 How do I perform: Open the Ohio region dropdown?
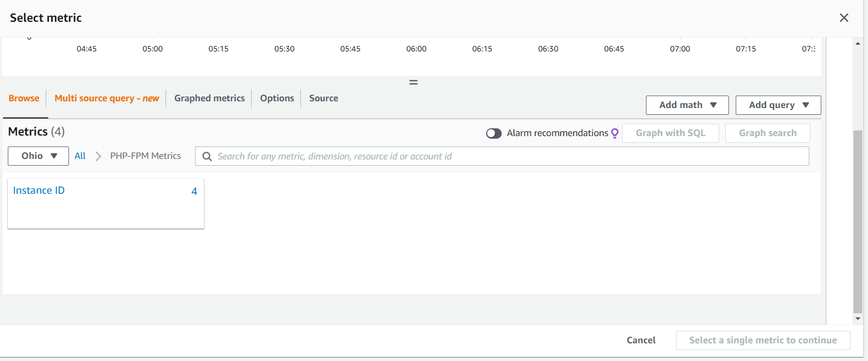38,156
